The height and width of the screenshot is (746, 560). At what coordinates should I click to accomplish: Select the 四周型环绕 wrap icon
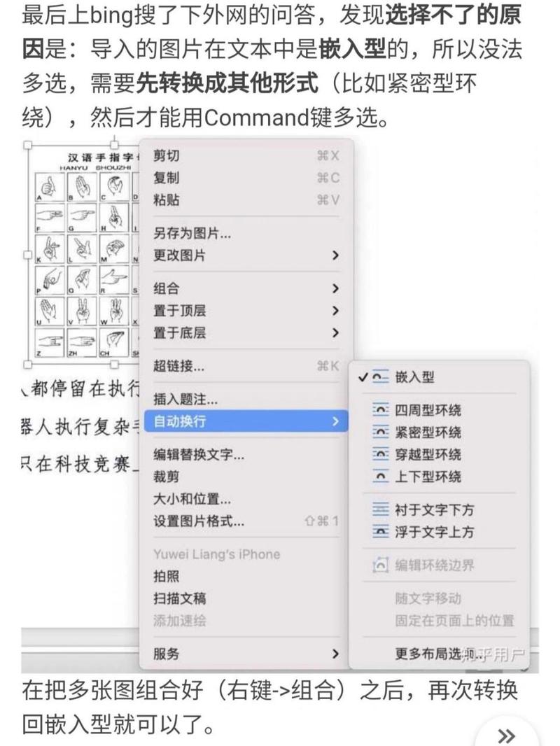380,409
